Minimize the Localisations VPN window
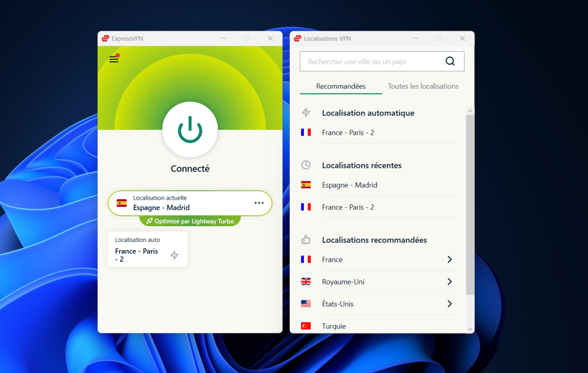The image size is (588, 373). [415, 38]
